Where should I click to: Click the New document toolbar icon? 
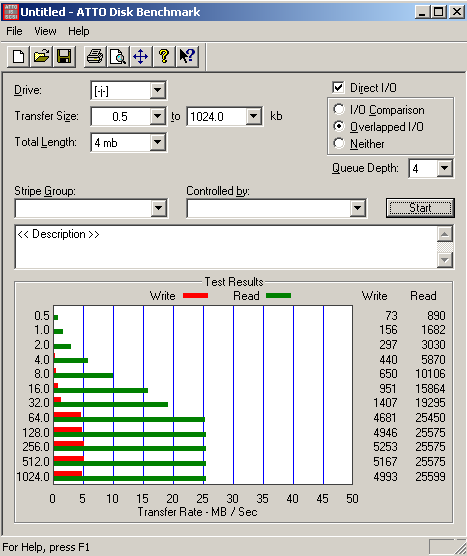[18, 56]
